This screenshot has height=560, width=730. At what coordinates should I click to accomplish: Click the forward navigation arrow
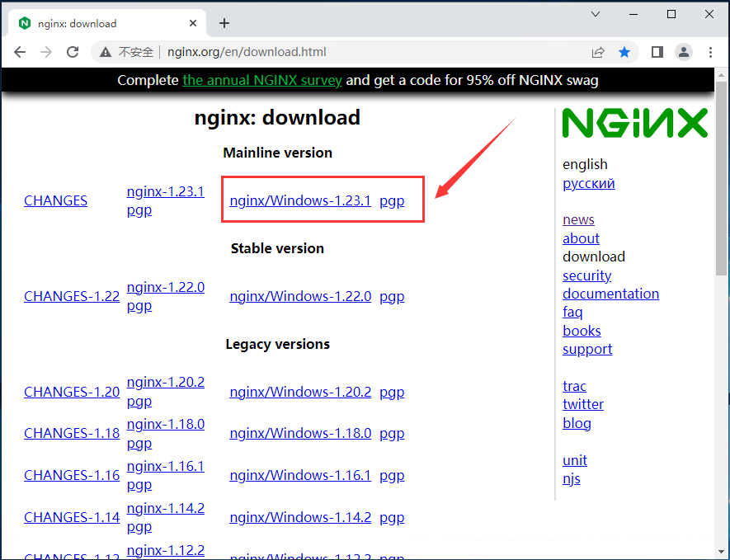(x=46, y=51)
